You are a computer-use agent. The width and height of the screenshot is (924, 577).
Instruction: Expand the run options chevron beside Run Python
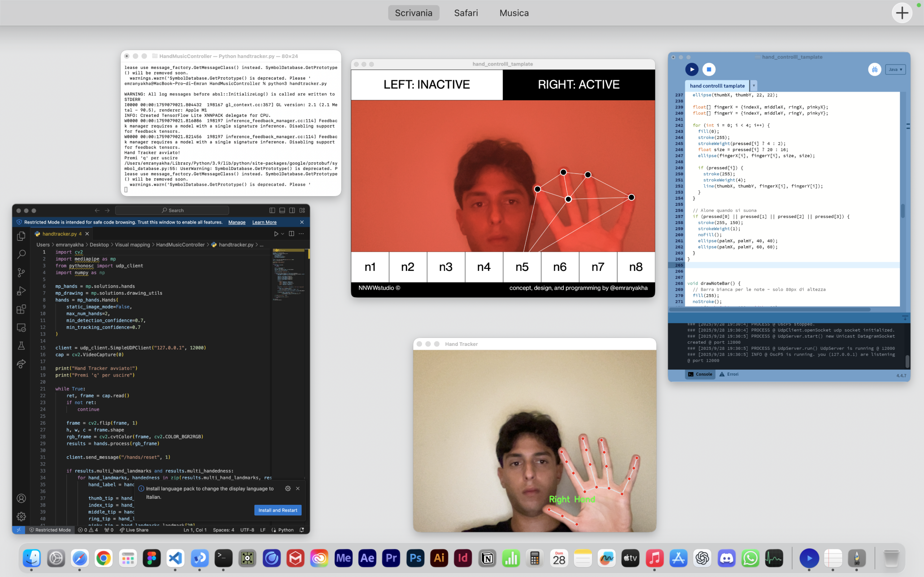(283, 234)
